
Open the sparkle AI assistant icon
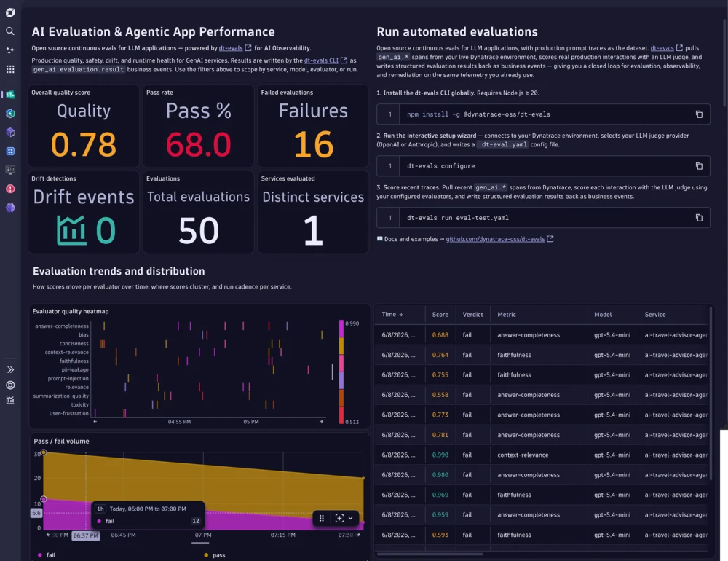pyautogui.click(x=10, y=50)
